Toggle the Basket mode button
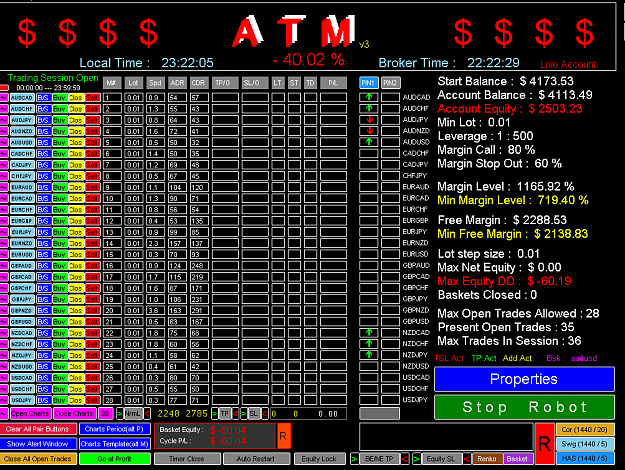 pyautogui.click(x=517, y=459)
